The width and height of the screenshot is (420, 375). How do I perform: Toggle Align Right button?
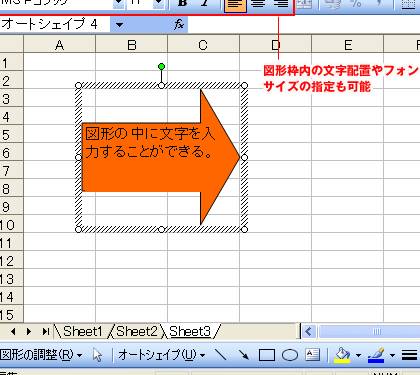pyautogui.click(x=281, y=4)
